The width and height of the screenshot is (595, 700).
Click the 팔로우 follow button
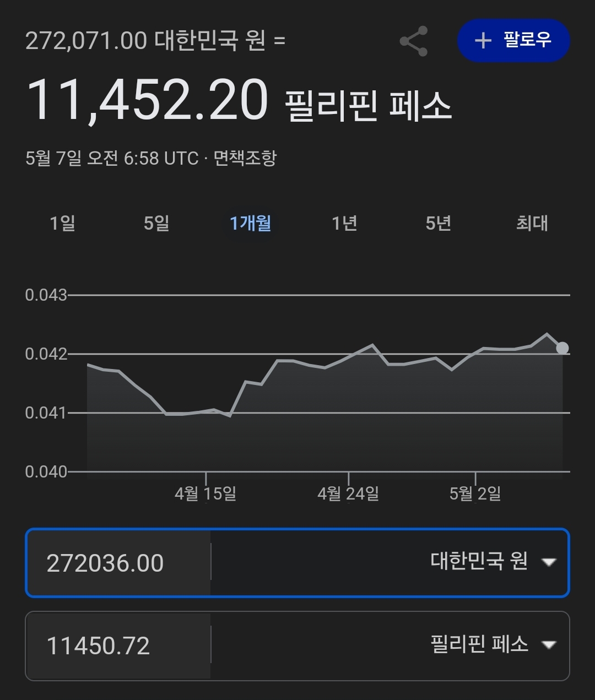pyautogui.click(x=513, y=40)
